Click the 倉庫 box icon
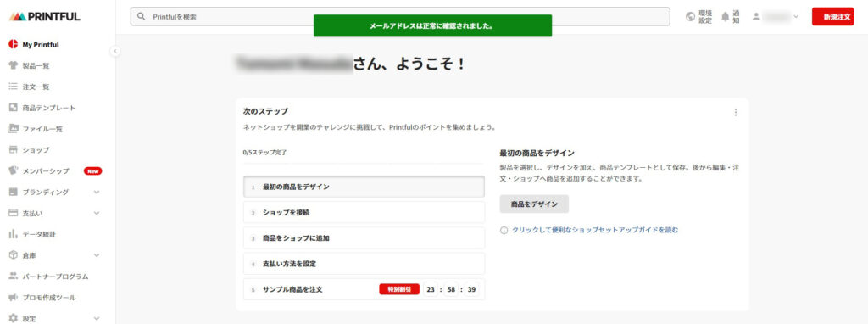This screenshot has width=868, height=324. point(14,255)
